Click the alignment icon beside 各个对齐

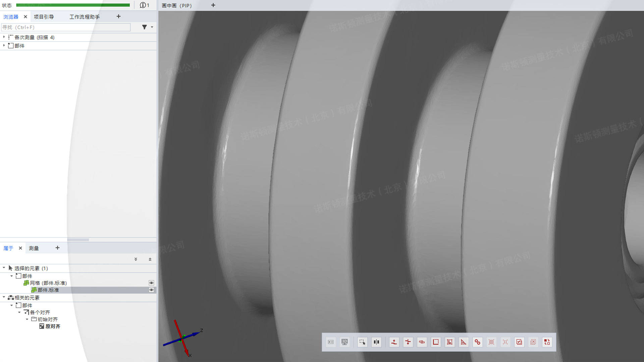tap(26, 312)
